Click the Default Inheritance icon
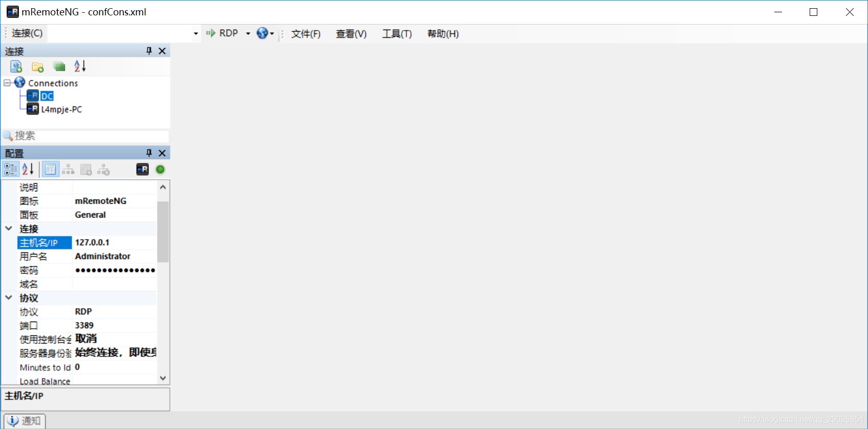 (x=103, y=169)
